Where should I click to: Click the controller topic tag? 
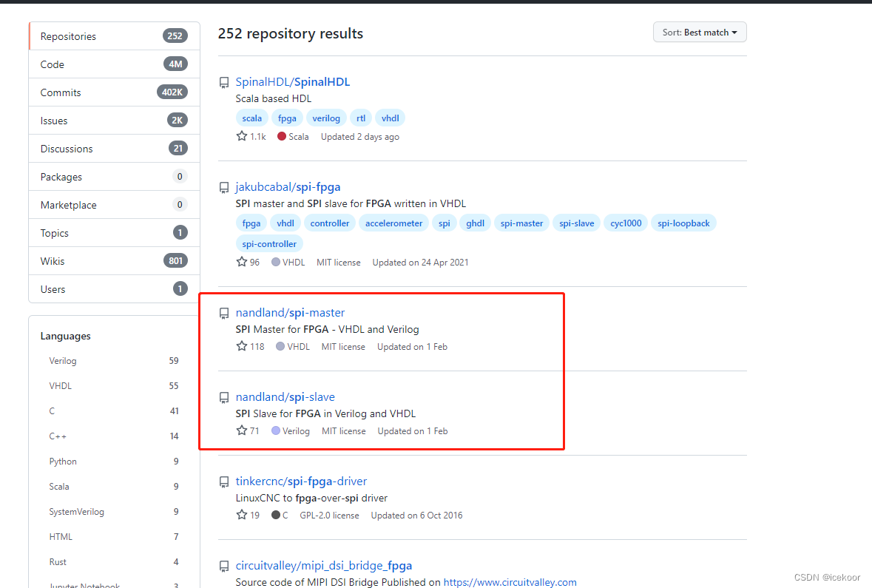click(x=330, y=223)
